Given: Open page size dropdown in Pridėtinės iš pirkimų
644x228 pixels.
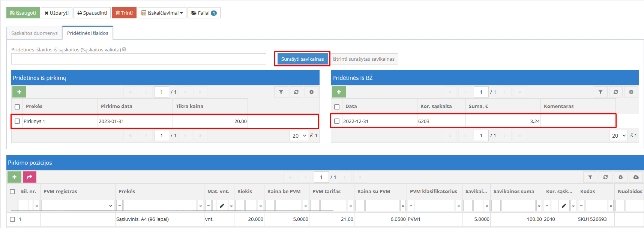Looking at the screenshot, I should click(299, 136).
